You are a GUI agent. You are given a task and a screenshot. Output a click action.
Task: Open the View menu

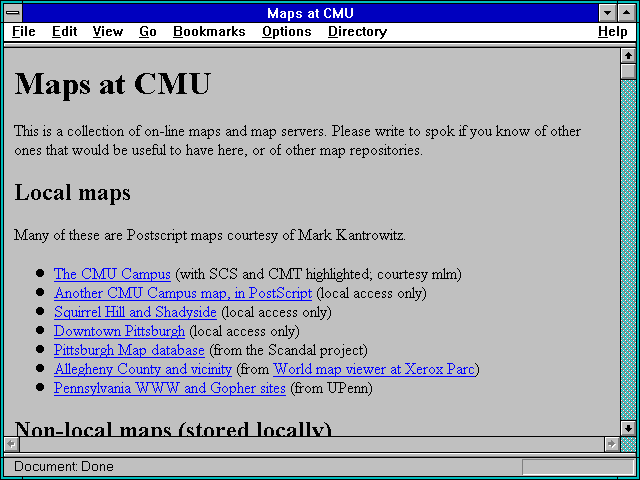pos(108,32)
